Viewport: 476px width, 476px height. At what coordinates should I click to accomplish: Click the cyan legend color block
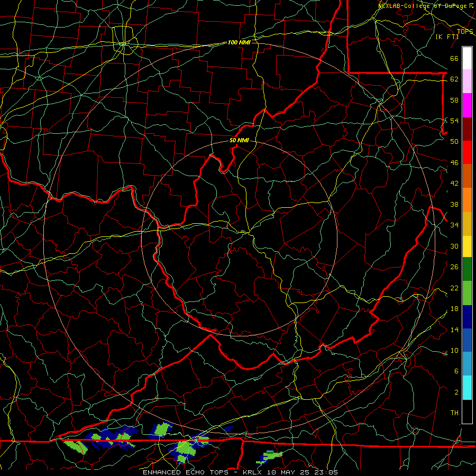tap(467, 388)
